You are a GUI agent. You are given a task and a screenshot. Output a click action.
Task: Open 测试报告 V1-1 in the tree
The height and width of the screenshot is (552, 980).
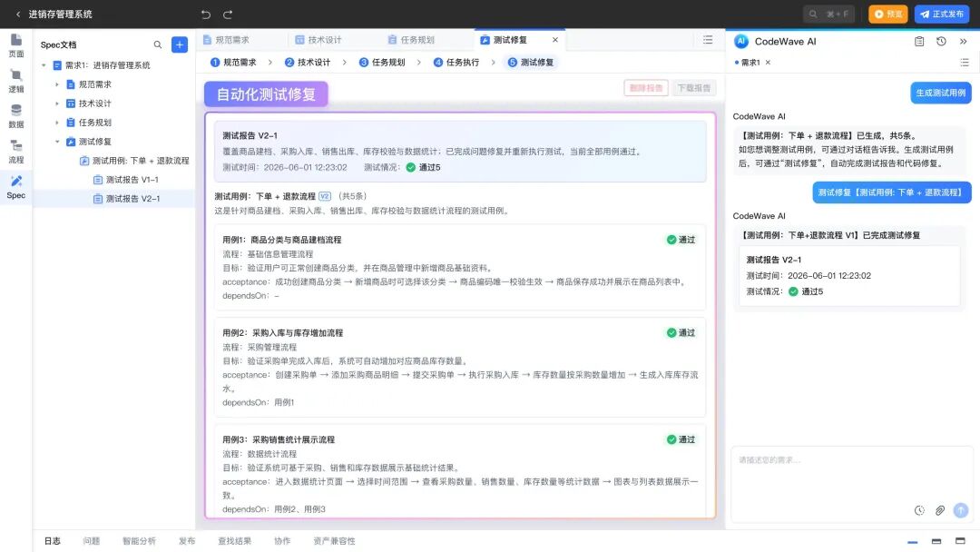pyautogui.click(x=125, y=180)
